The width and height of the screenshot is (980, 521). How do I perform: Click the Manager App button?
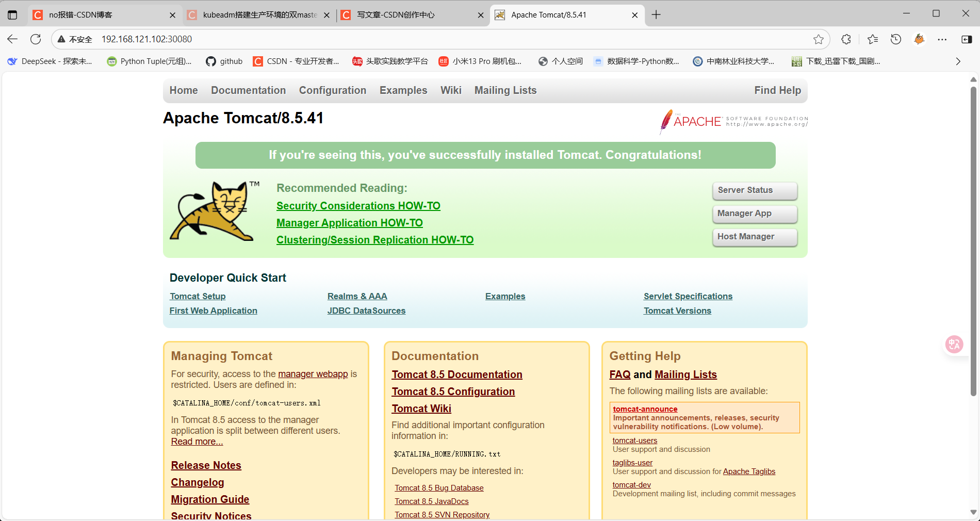point(755,214)
